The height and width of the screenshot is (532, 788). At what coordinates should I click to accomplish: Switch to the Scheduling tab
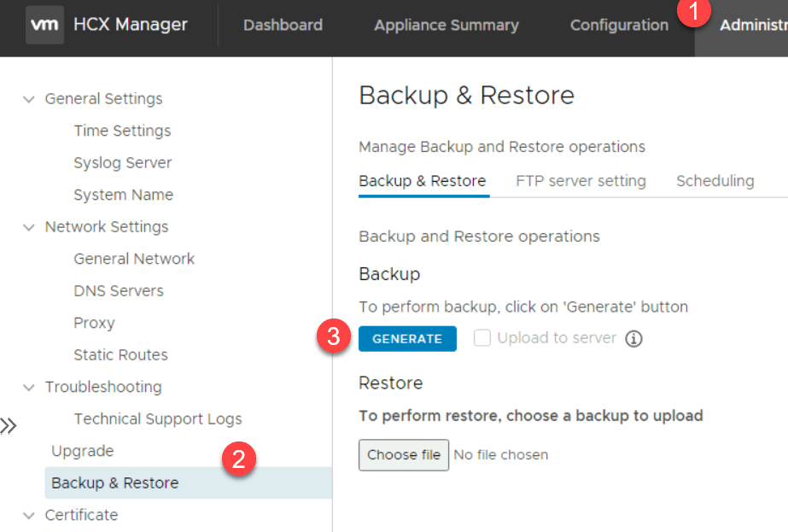point(715,181)
